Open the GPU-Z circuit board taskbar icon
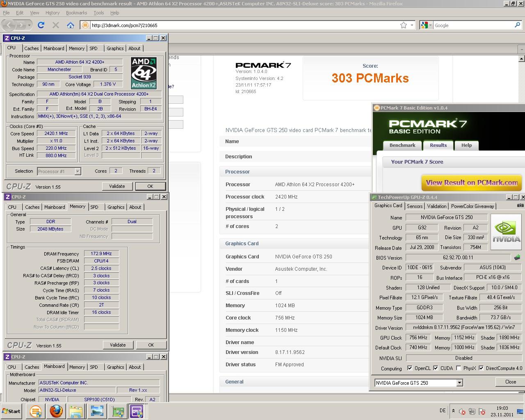525x420 pixels. pos(118,411)
